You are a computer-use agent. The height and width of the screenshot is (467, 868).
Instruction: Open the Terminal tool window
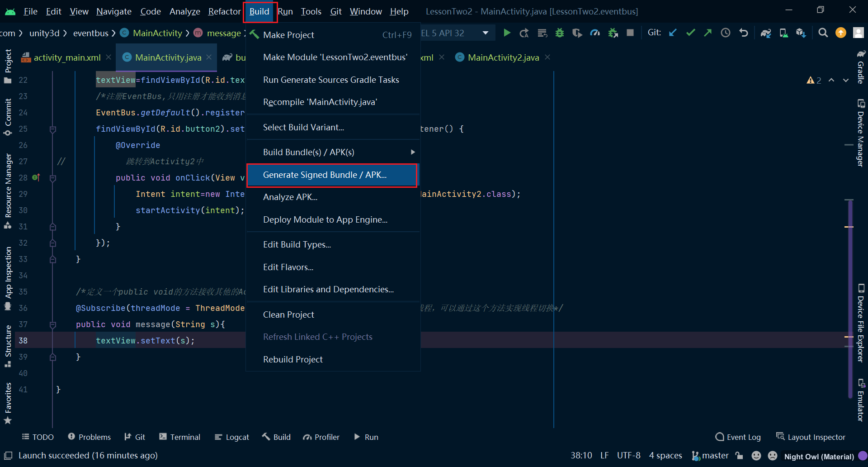click(179, 437)
